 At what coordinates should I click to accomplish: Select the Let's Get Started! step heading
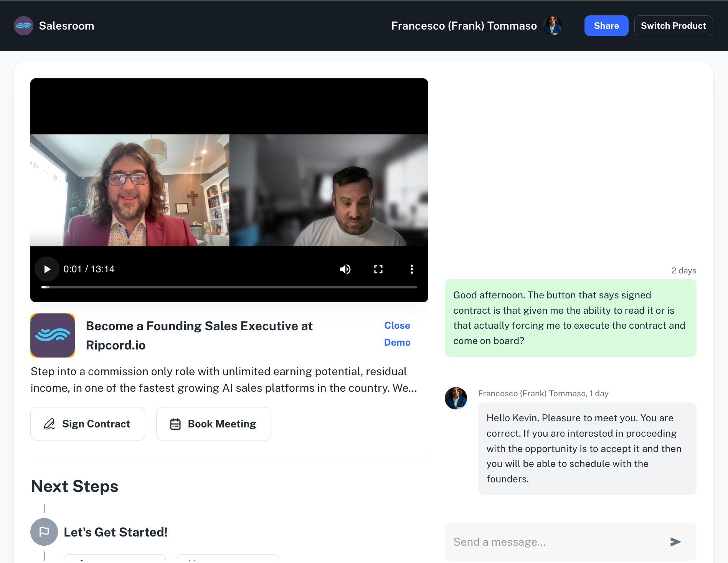tap(116, 532)
